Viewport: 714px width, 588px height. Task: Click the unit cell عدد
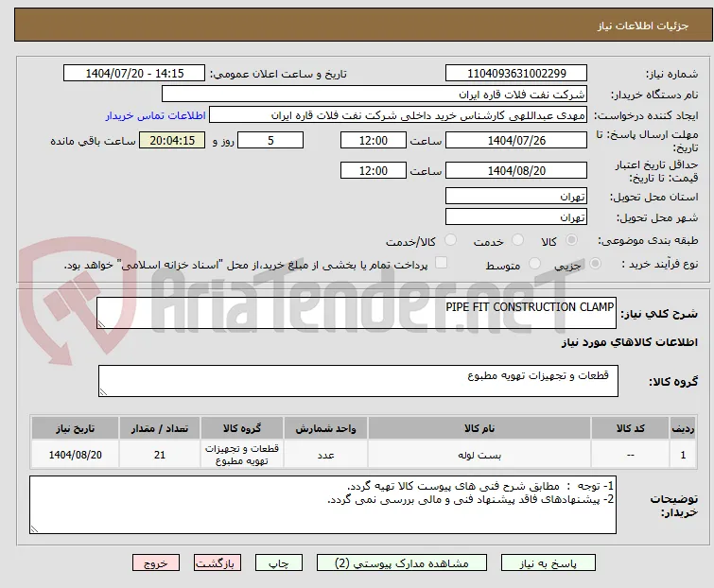click(x=325, y=455)
